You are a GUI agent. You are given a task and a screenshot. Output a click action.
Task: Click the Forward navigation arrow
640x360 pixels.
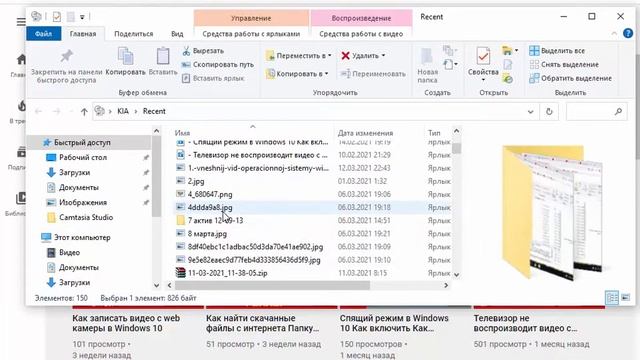(56, 111)
